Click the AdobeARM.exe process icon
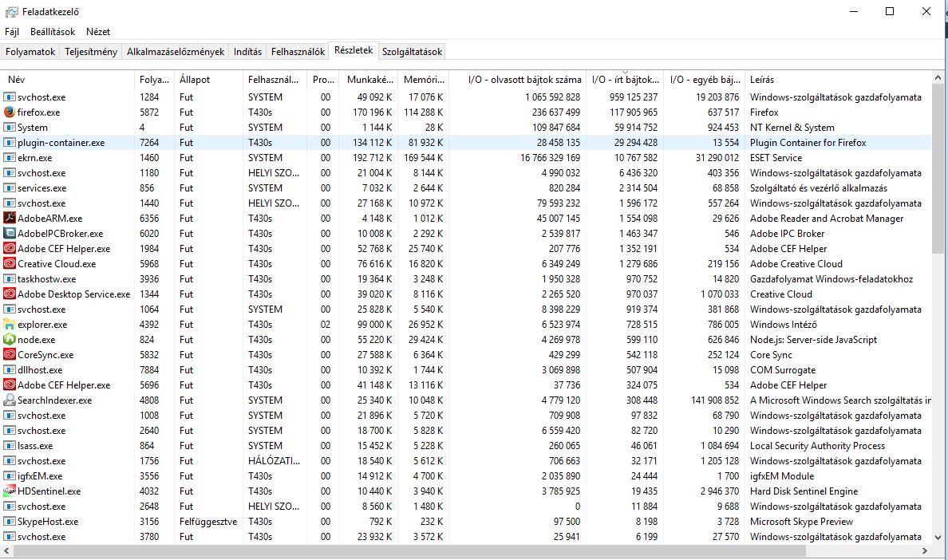The image size is (948, 560). pyautogui.click(x=9, y=218)
